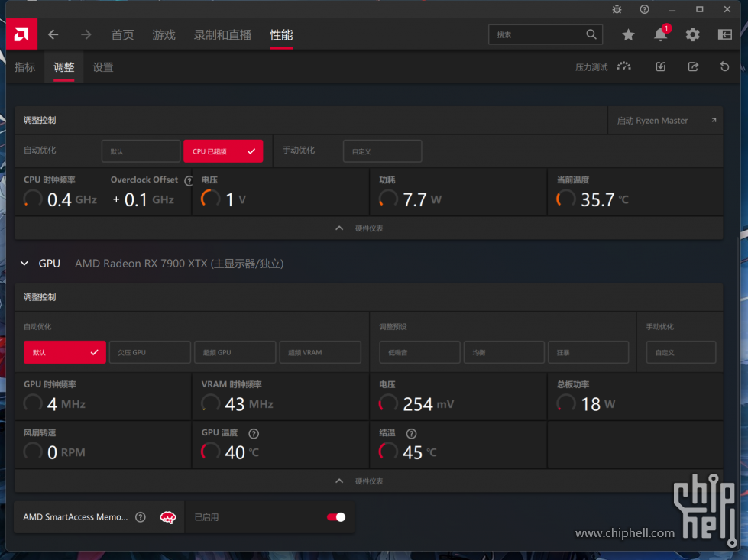Viewport: 748px width, 560px height.
Task: Click the AMD logo home icon
Action: coord(21,34)
